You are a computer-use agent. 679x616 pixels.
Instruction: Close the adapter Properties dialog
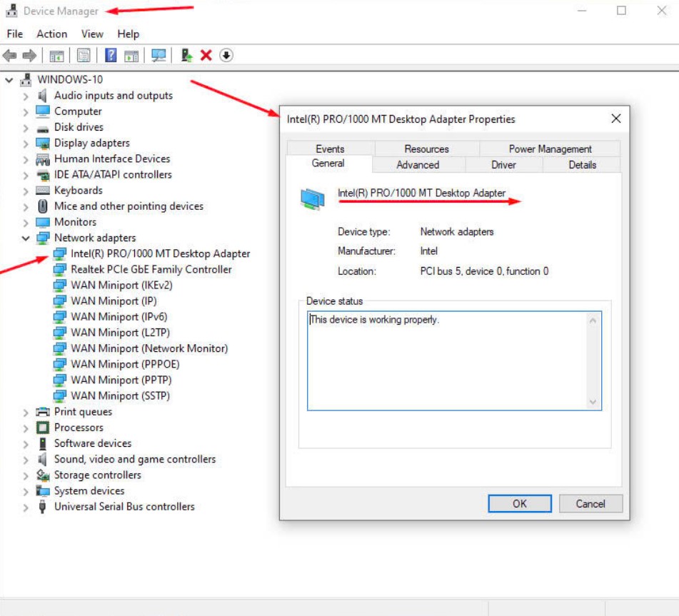[x=615, y=118]
